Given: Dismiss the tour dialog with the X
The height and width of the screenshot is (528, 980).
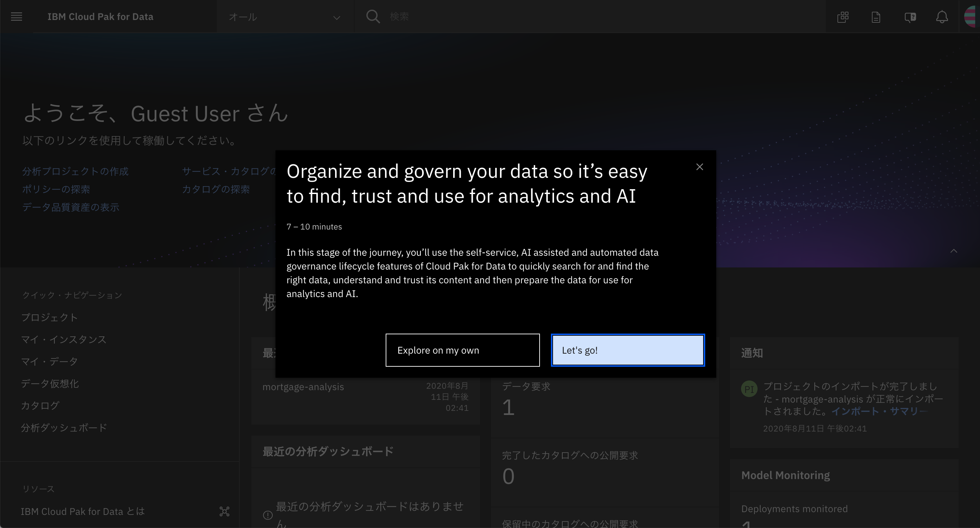Looking at the screenshot, I should [700, 167].
